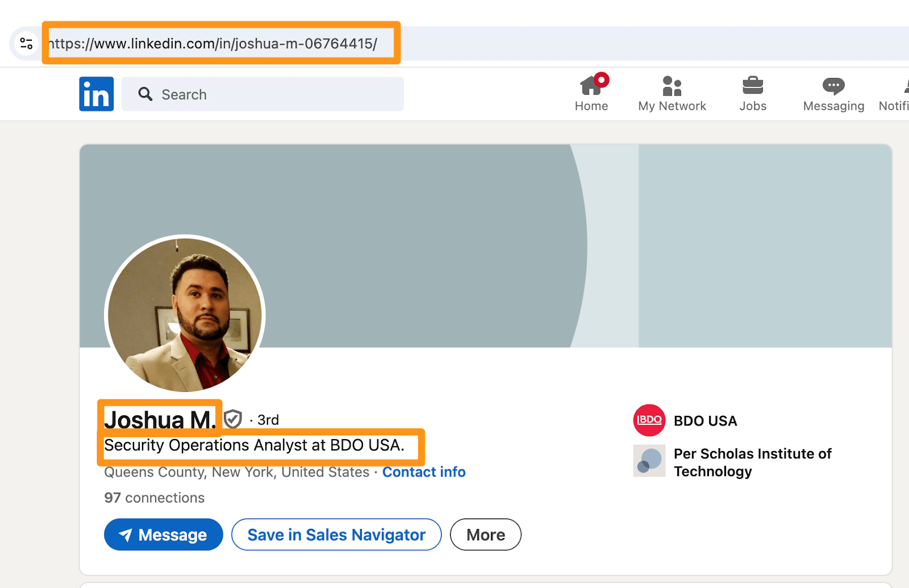Click into the LinkedIn Search field

(x=262, y=94)
